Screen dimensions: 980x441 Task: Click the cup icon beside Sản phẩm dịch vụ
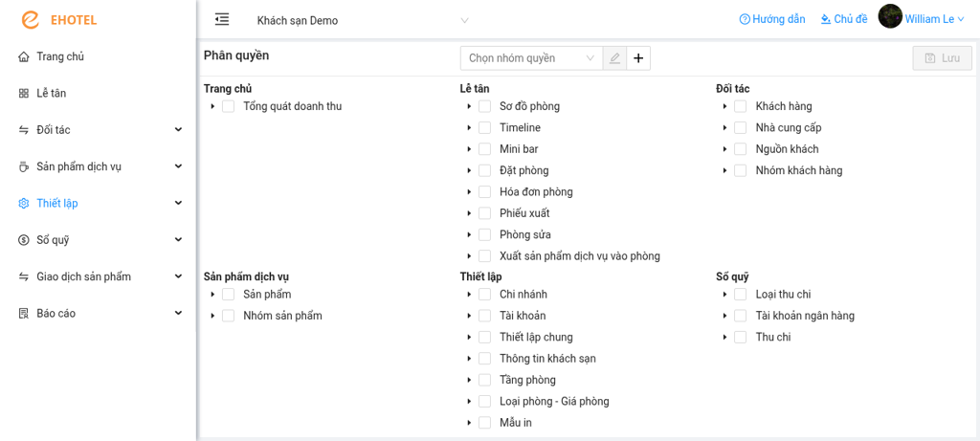24,166
